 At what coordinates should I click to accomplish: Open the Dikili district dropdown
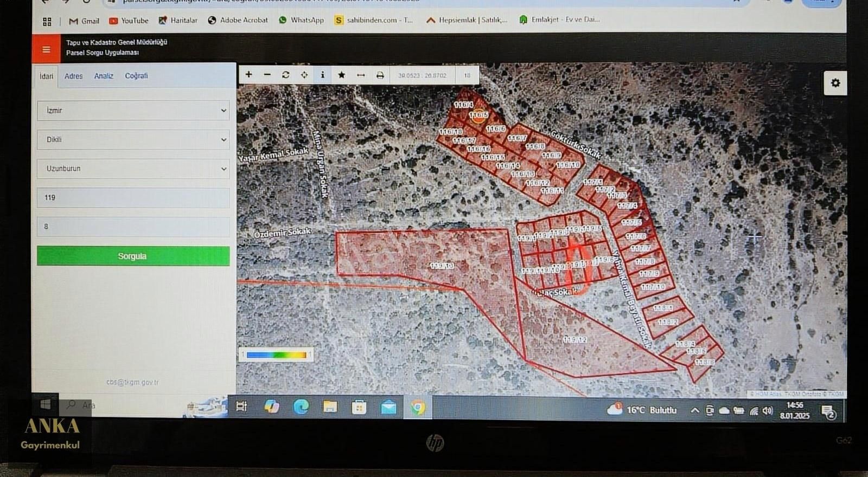point(133,140)
